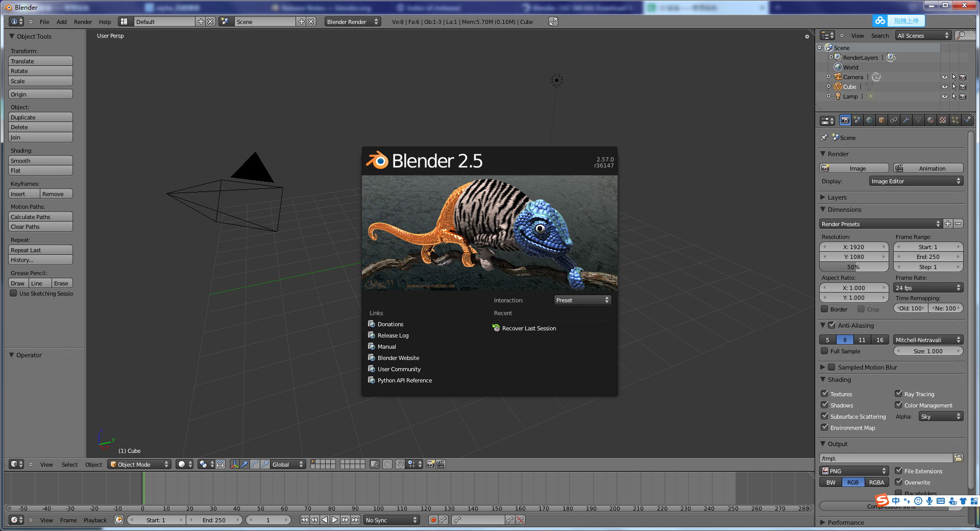Image resolution: width=980 pixels, height=531 pixels.
Task: Toggle the Ray Tracing checkbox under Shading
Action: [899, 394]
